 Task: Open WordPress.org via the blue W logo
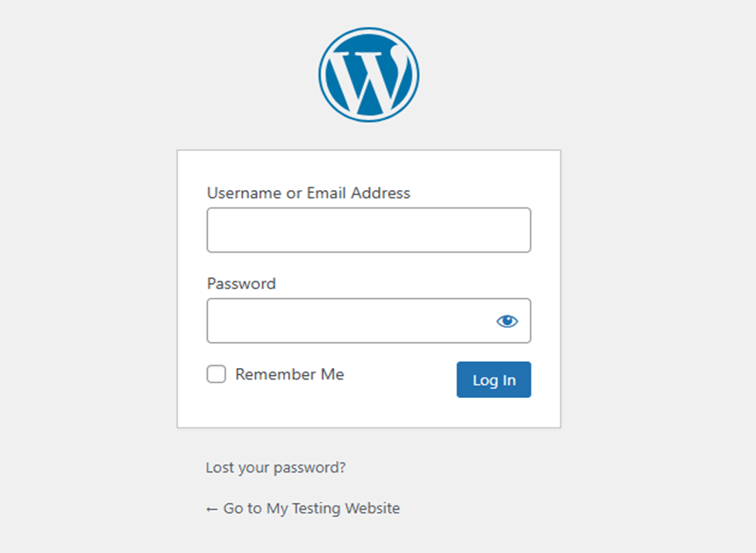click(369, 74)
